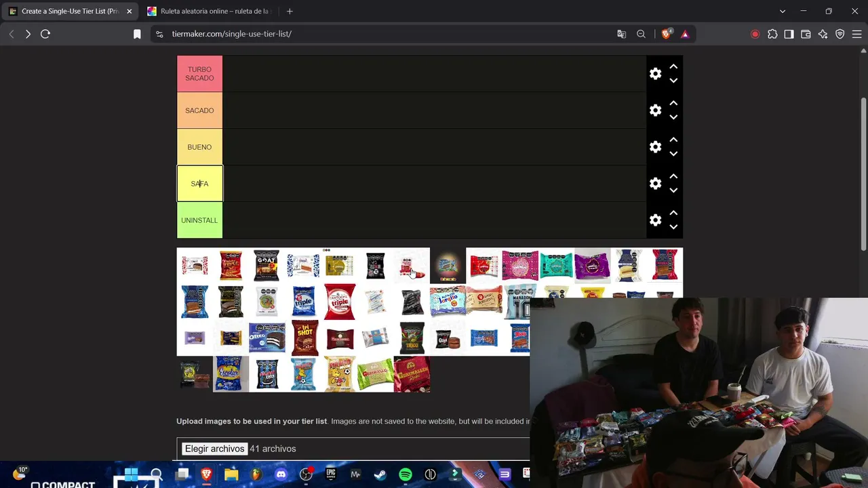This screenshot has width=868, height=488.
Task: Open the Leo AI assistant
Action: [823, 34]
